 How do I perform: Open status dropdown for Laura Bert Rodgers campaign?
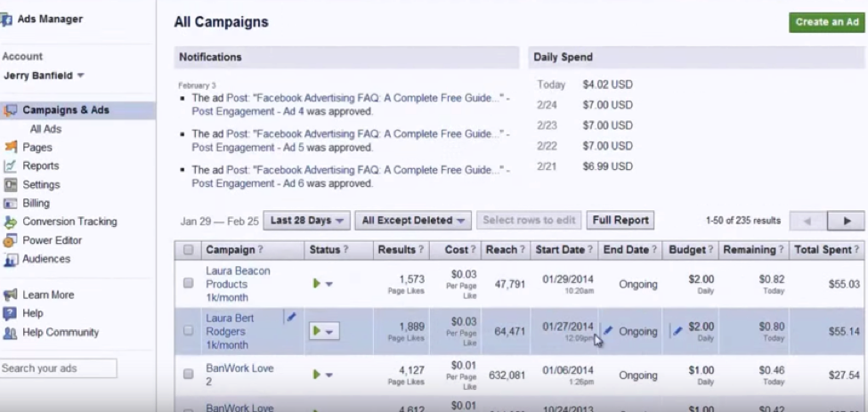pyautogui.click(x=324, y=331)
